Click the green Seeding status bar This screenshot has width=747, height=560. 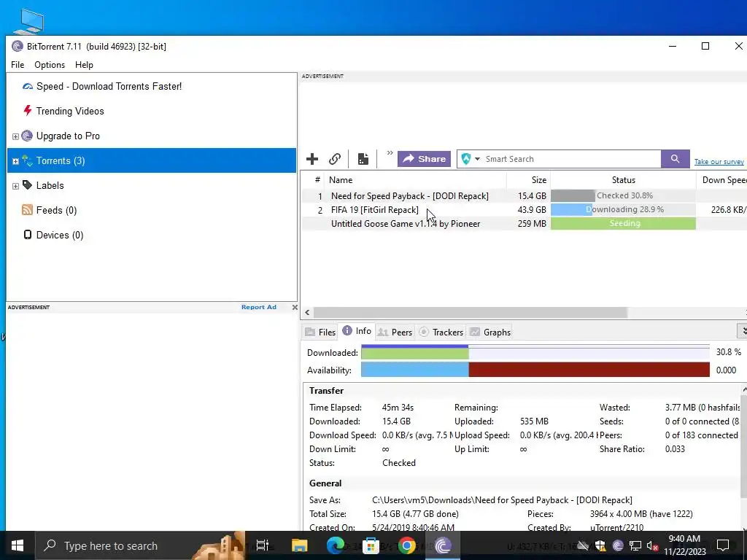(623, 223)
